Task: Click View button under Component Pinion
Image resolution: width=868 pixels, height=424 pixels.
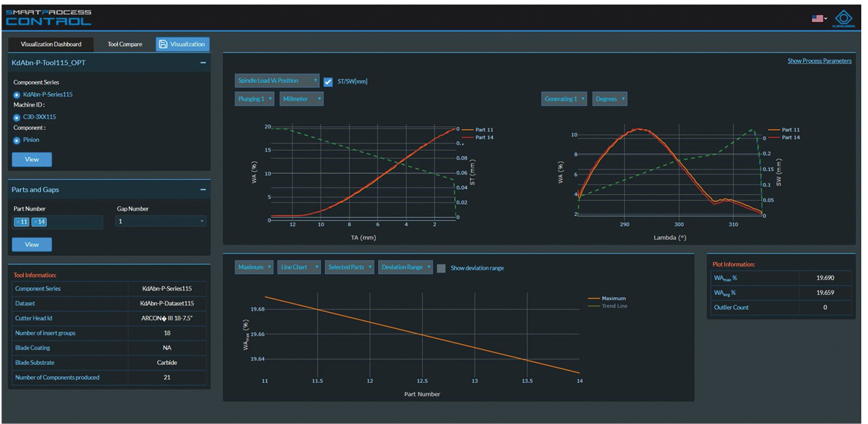Action: pyautogui.click(x=32, y=160)
